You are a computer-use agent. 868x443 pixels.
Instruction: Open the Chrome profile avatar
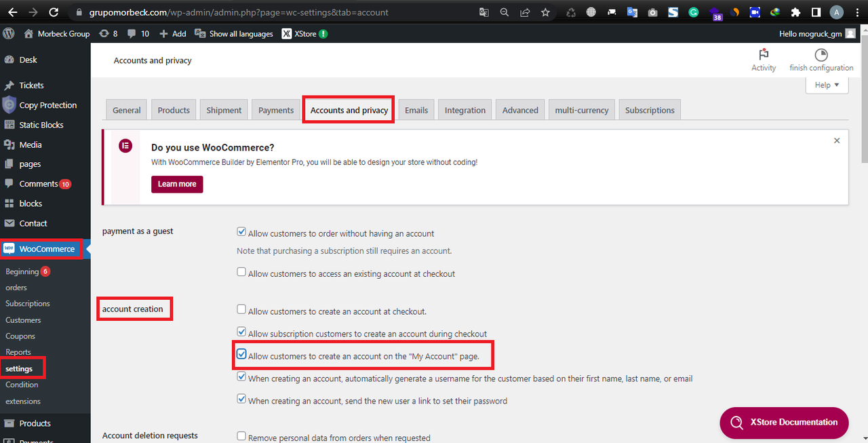(x=837, y=12)
